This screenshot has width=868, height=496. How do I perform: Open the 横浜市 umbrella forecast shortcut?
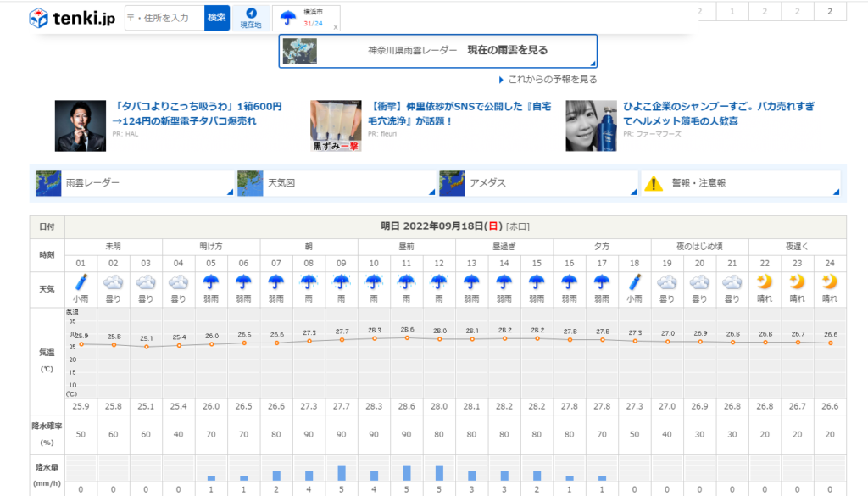point(288,18)
